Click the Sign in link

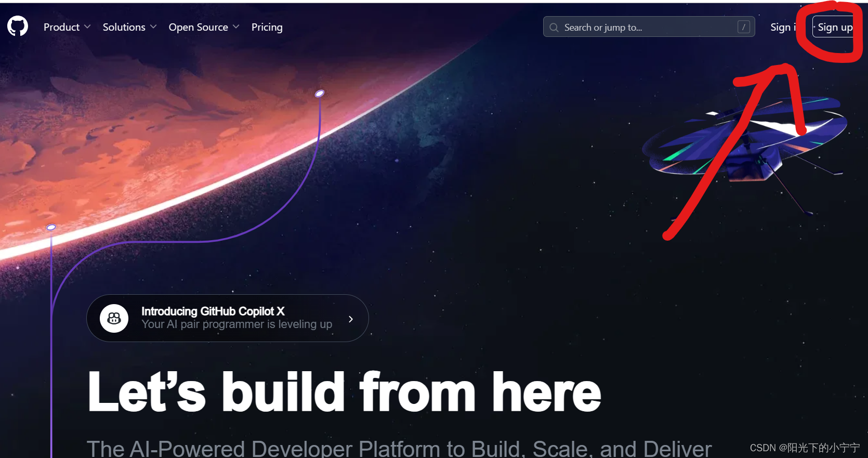pyautogui.click(x=783, y=27)
